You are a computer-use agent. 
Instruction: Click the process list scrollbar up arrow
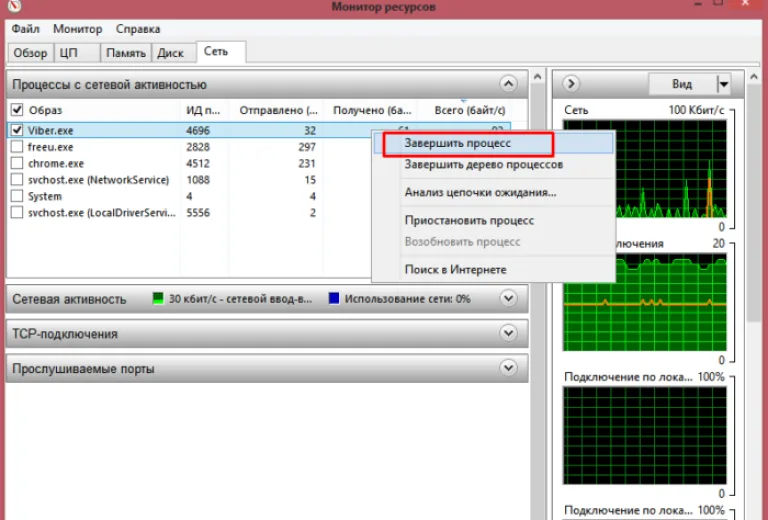point(537,77)
